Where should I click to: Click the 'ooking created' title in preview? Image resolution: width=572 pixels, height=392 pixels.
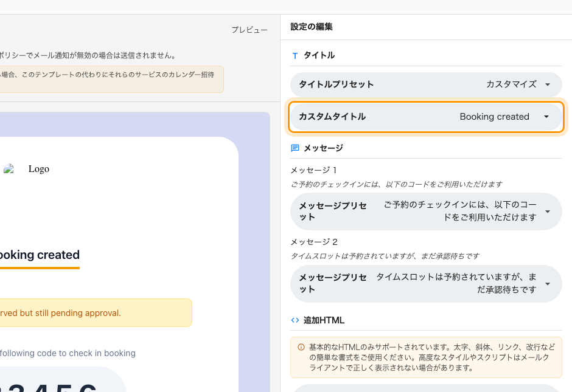pyautogui.click(x=40, y=255)
